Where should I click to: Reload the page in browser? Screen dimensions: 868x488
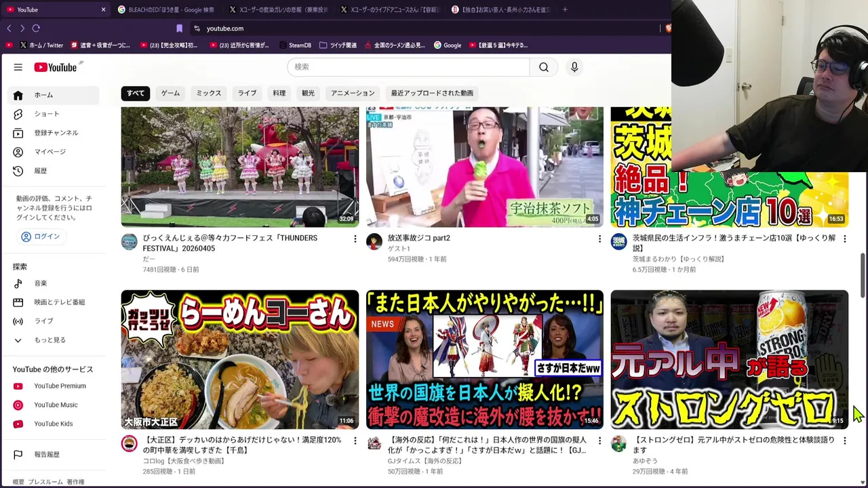coord(36,28)
